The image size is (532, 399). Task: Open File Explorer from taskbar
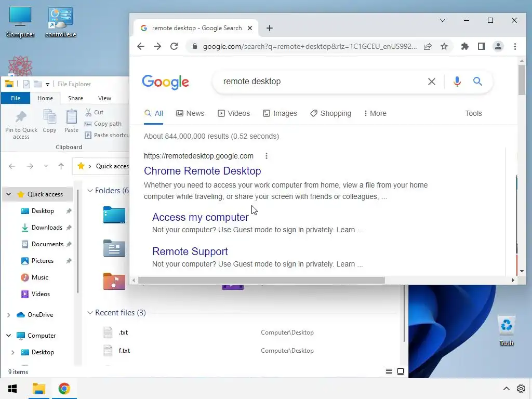pos(38,389)
